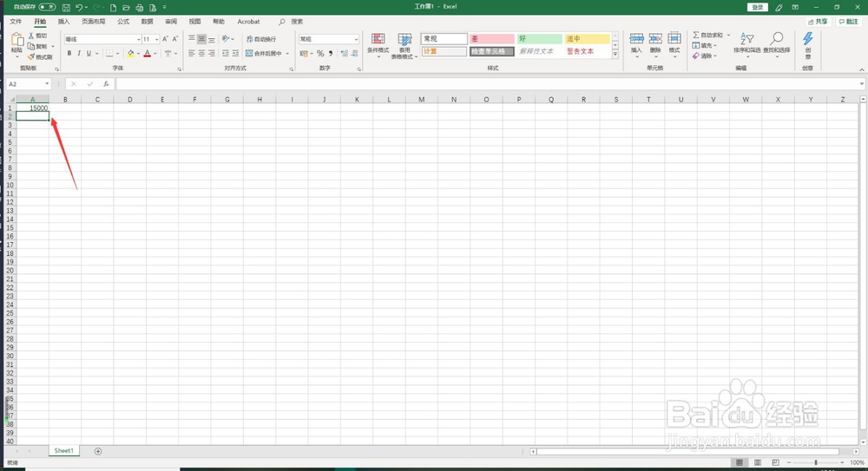The height and width of the screenshot is (471, 868).
Task: Click the Save icon in the quick access toolbar
Action: (x=67, y=8)
